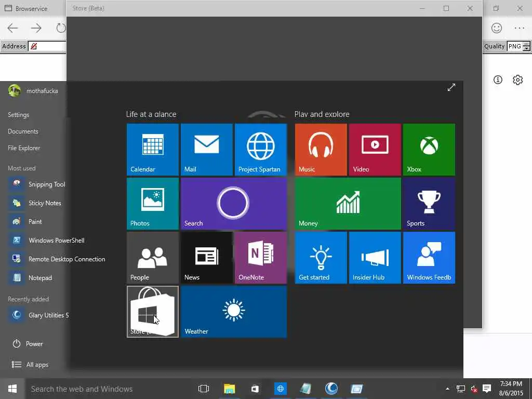Click the muted volume tray icon
The height and width of the screenshot is (399, 532).
[474, 389]
